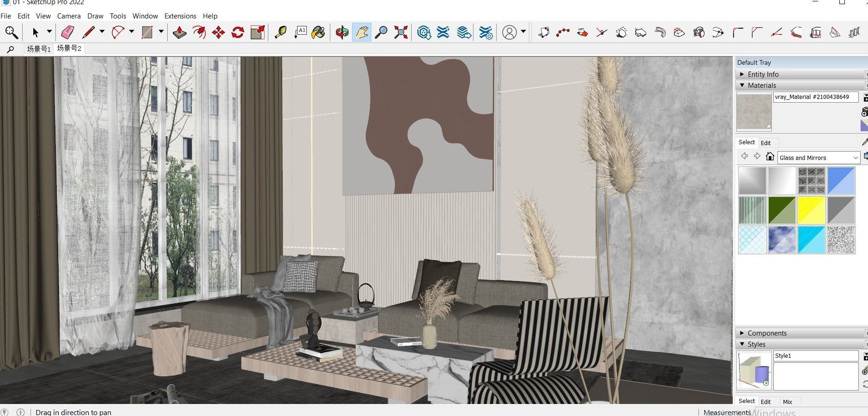
Task: Open the Draw menu
Action: point(95,16)
